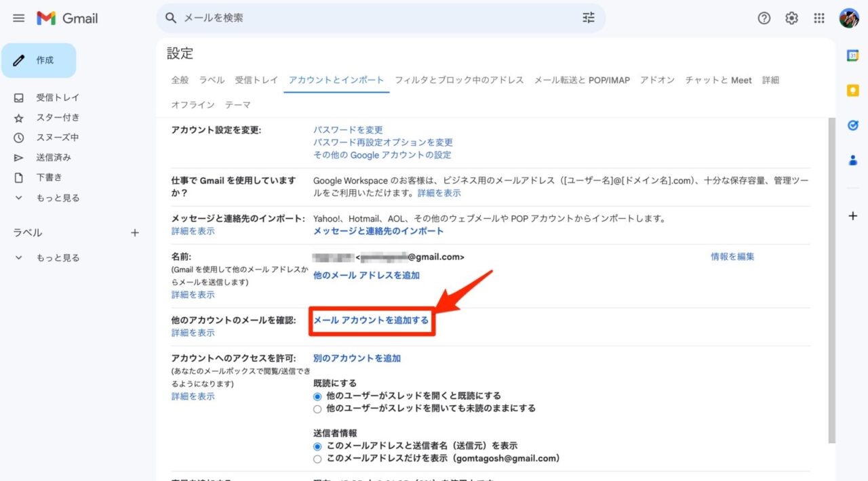Image resolution: width=868 pixels, height=481 pixels.
Task: Open the 詳細 tab
Action: (x=770, y=80)
